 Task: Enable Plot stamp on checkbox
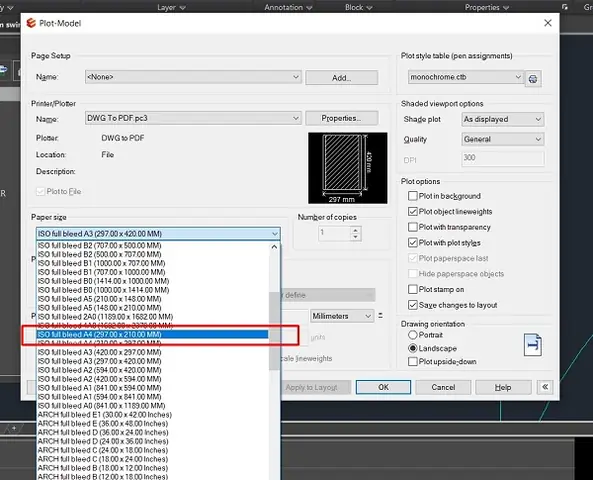(x=413, y=289)
